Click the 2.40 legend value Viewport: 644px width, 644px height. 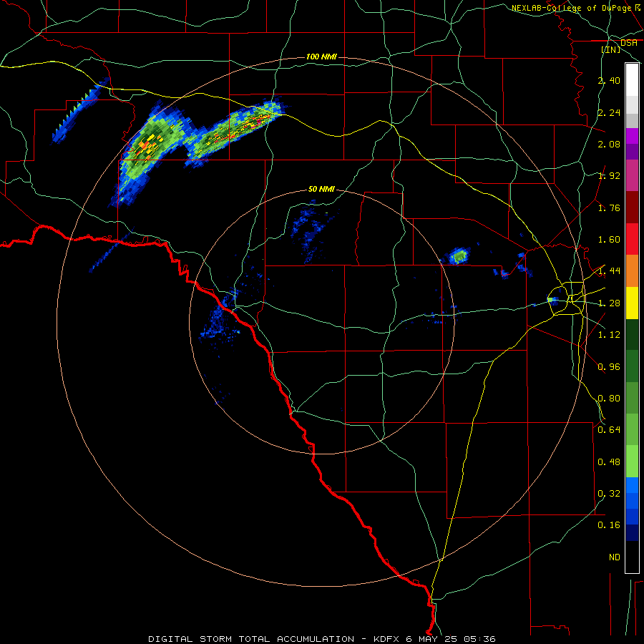tap(609, 80)
